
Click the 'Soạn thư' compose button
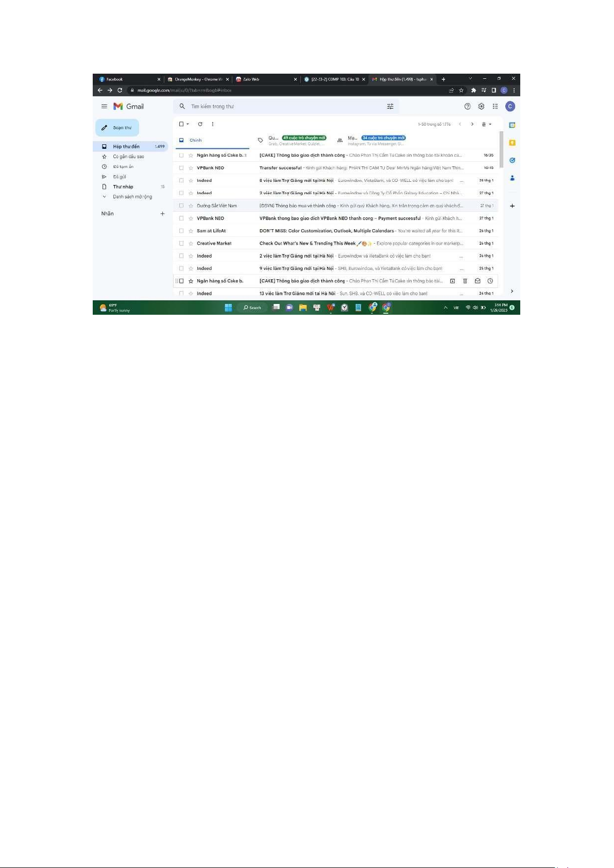coord(117,128)
